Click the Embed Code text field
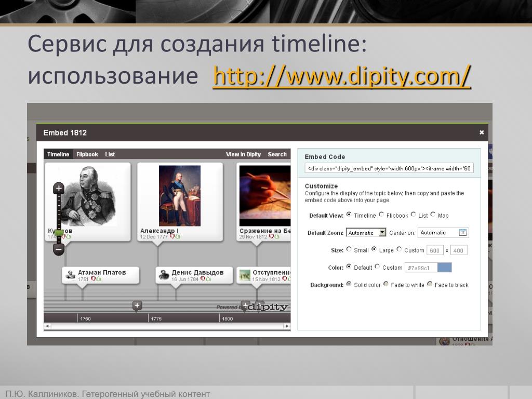This screenshot has width=532, height=399. pyautogui.click(x=389, y=168)
